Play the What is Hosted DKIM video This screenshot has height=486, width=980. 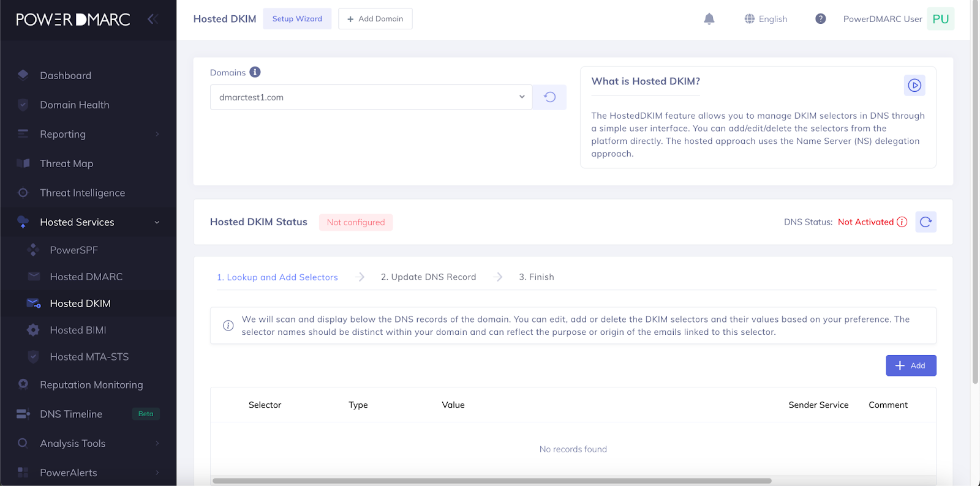914,86
